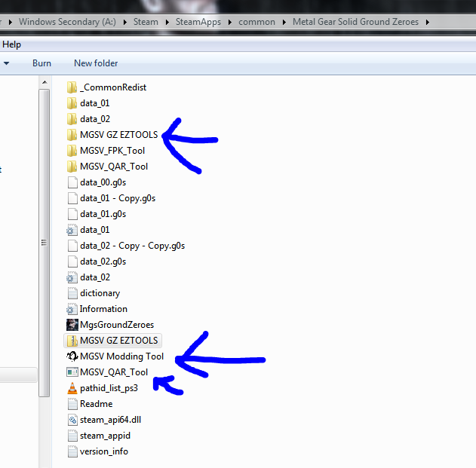
Task: Select the Information file name
Action: [x=103, y=309]
